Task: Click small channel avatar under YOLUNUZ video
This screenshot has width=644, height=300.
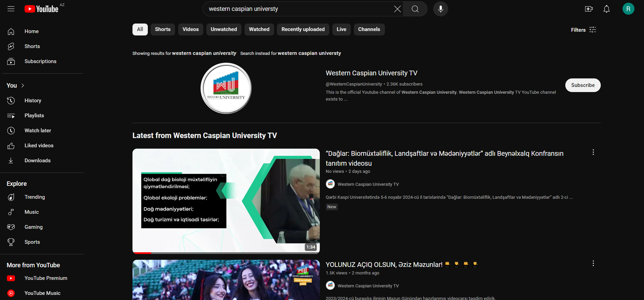Action: (330, 285)
